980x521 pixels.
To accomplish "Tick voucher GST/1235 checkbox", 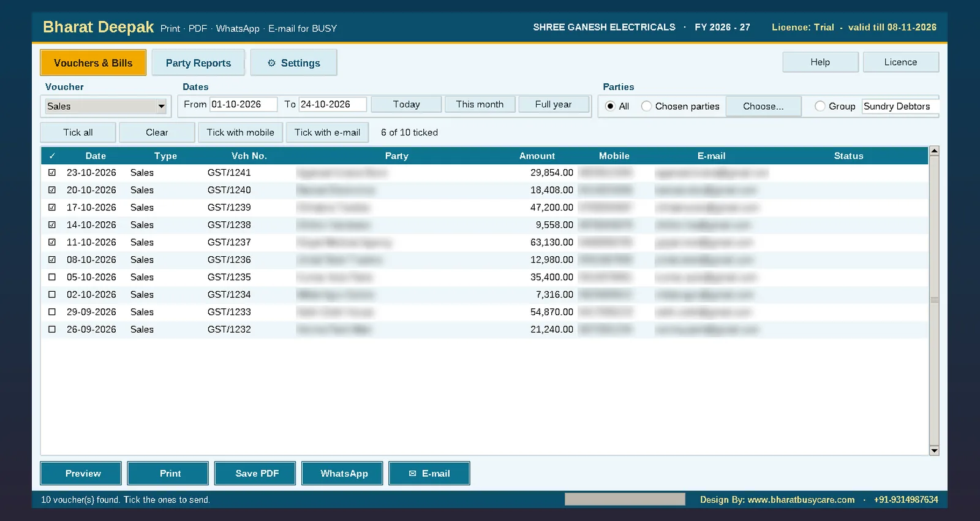I will click(x=52, y=277).
